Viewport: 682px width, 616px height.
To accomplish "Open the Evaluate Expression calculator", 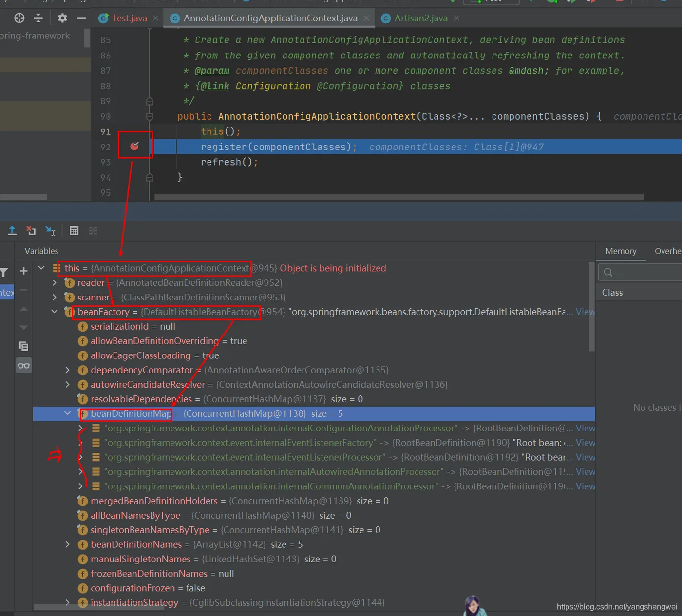I will pos(74,231).
